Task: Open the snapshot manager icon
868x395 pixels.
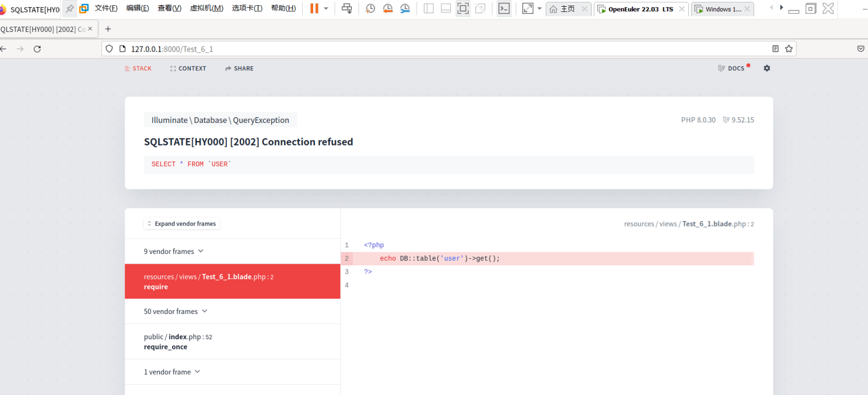Action: [x=405, y=8]
